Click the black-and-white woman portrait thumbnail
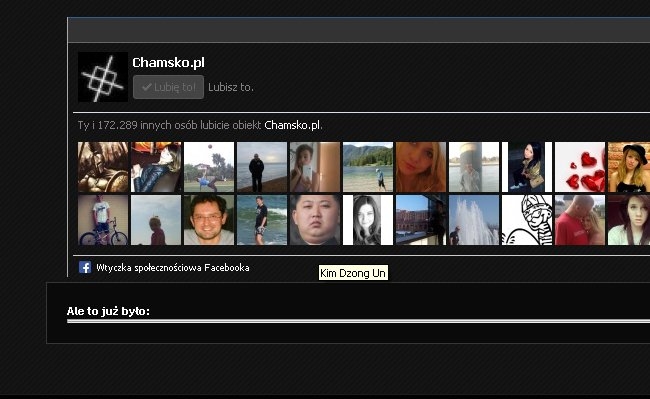 point(368,220)
